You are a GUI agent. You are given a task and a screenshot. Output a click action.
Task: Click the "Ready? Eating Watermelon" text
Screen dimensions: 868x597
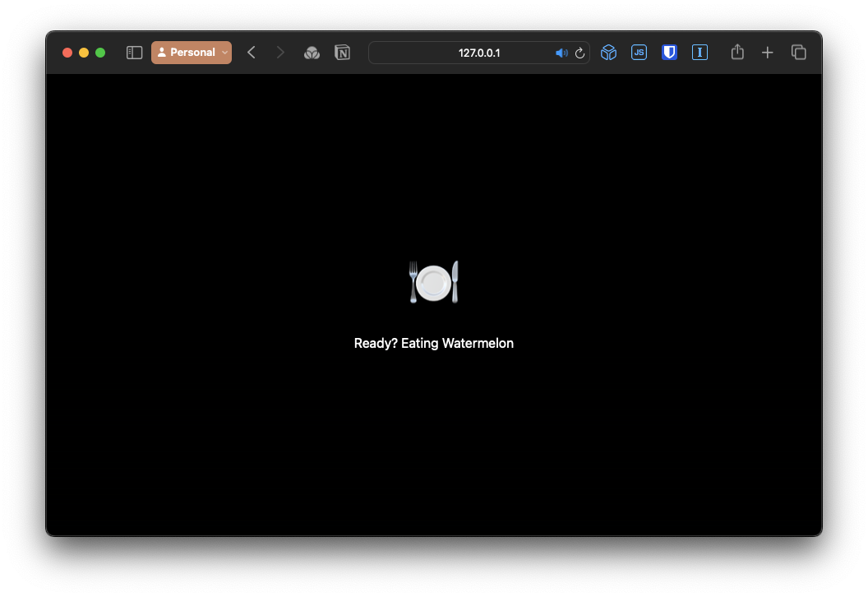434,343
